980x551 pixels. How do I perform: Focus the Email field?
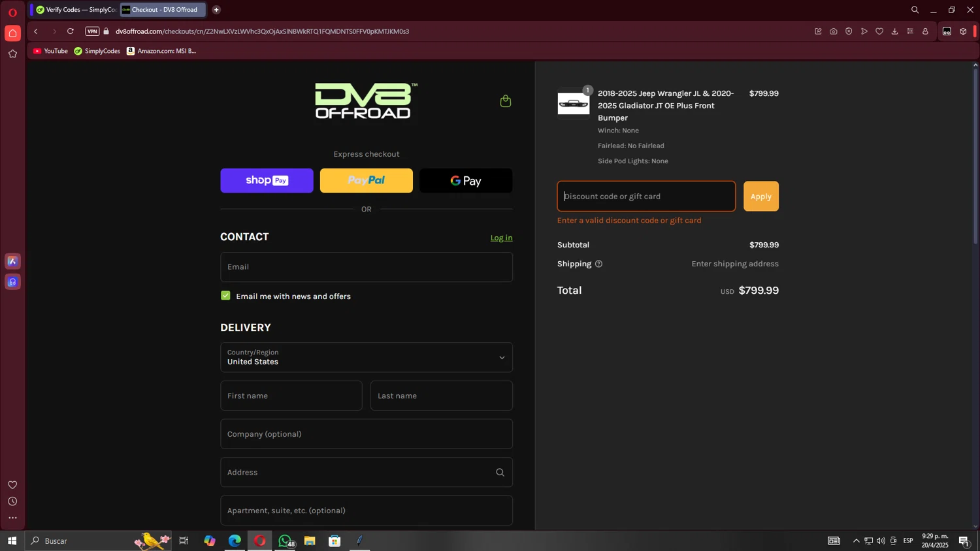coord(367,267)
